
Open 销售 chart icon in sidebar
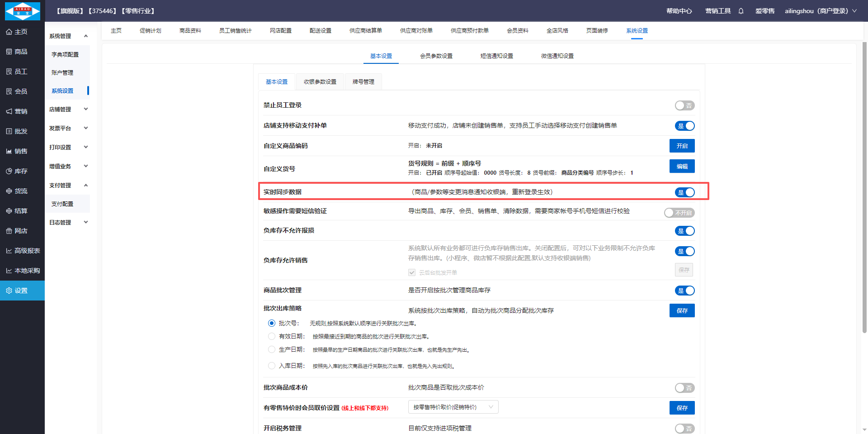pos(9,151)
